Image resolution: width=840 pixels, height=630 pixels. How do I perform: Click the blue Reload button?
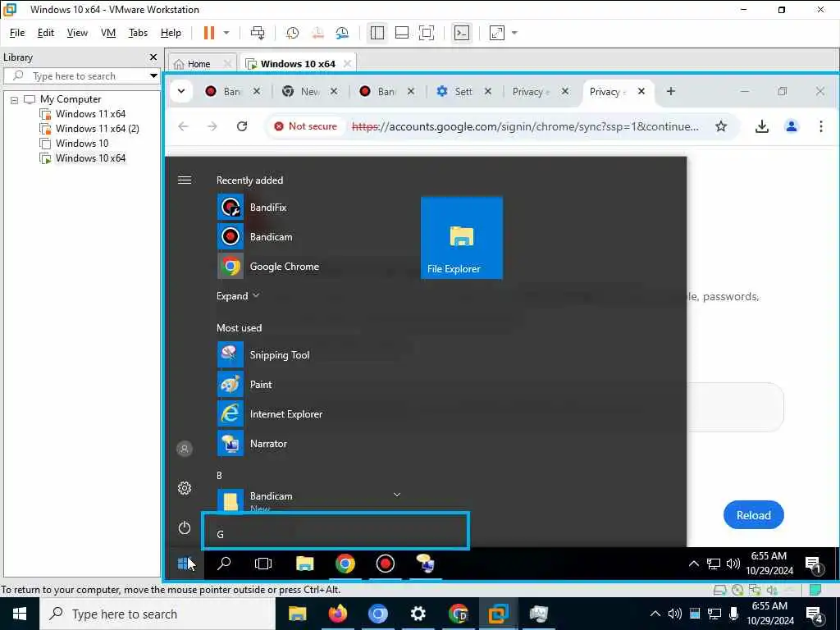point(753,515)
